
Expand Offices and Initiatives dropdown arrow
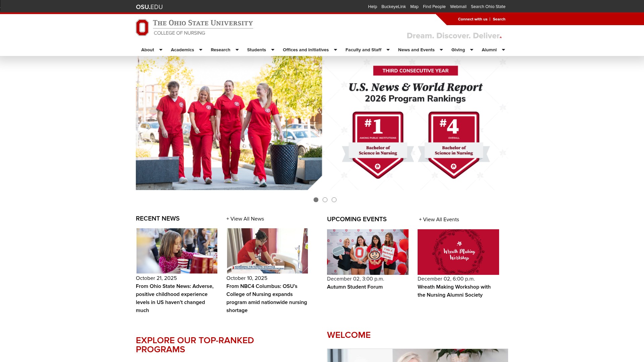[x=335, y=50]
